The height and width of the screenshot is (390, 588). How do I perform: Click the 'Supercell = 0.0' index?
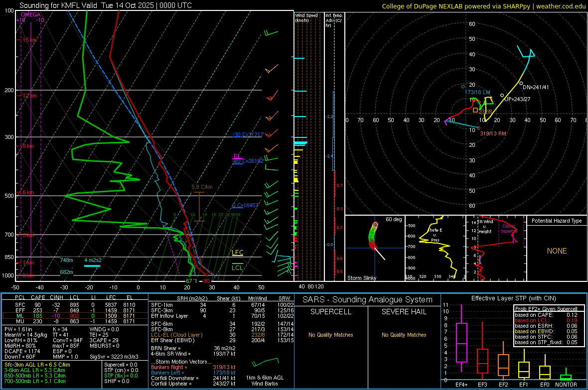pos(121,365)
